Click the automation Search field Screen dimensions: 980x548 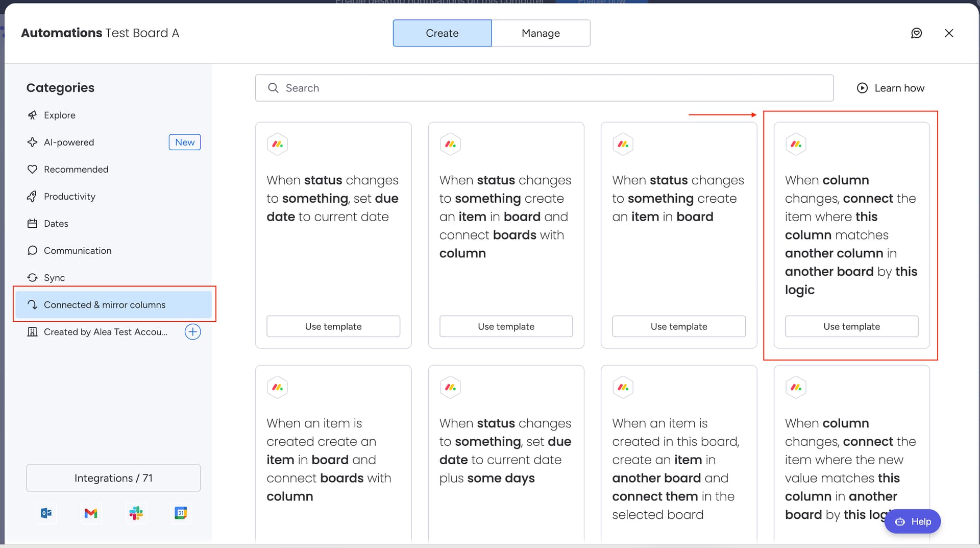pos(544,88)
